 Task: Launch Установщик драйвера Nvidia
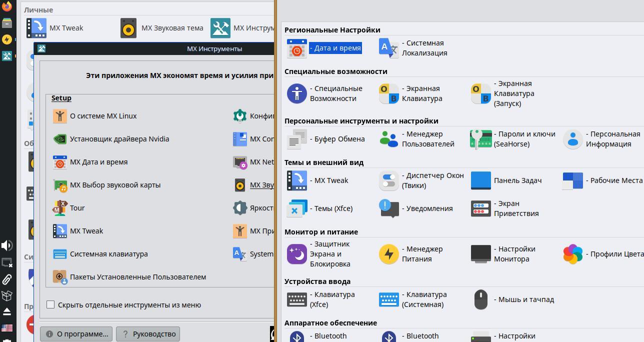pos(111,139)
